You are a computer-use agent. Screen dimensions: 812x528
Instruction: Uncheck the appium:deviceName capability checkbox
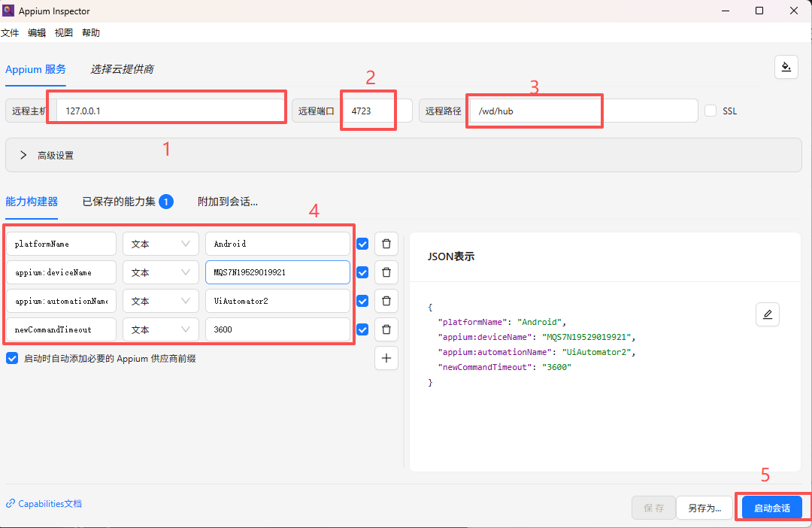(x=362, y=272)
